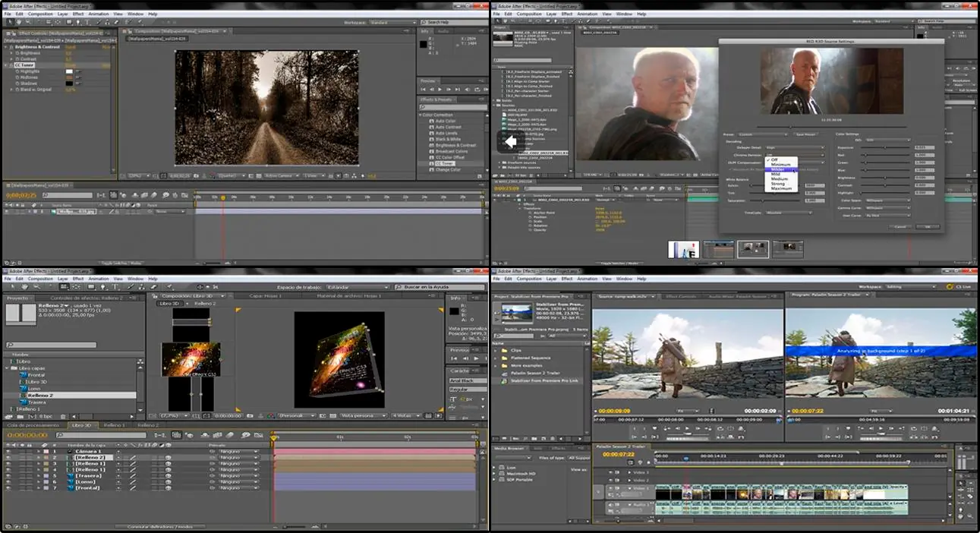
Task: Select the Brush tool in forest-road After Effects window
Action: click(99, 22)
